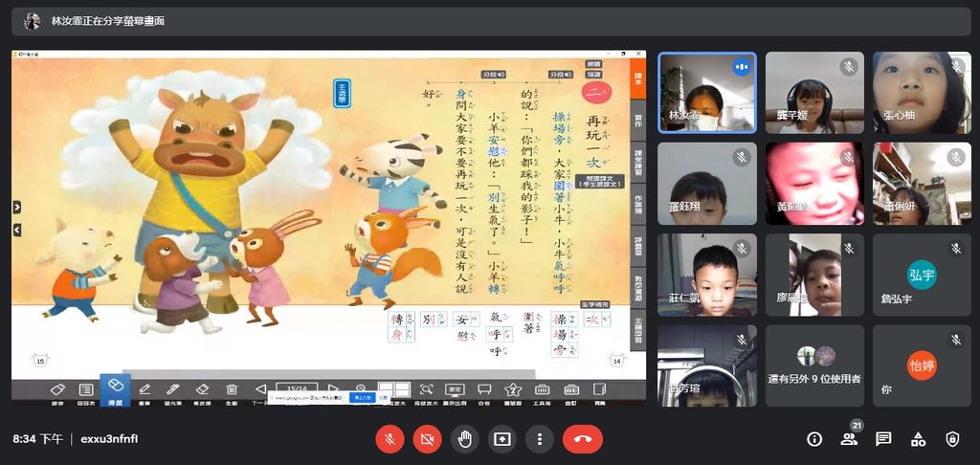Click the 朗讀 read-aloud button
Image resolution: width=980 pixels, height=465 pixels.
593,64
